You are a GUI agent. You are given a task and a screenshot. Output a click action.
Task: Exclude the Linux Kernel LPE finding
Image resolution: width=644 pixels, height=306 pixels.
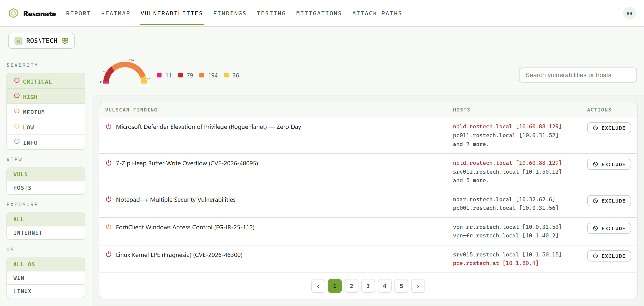(609, 256)
